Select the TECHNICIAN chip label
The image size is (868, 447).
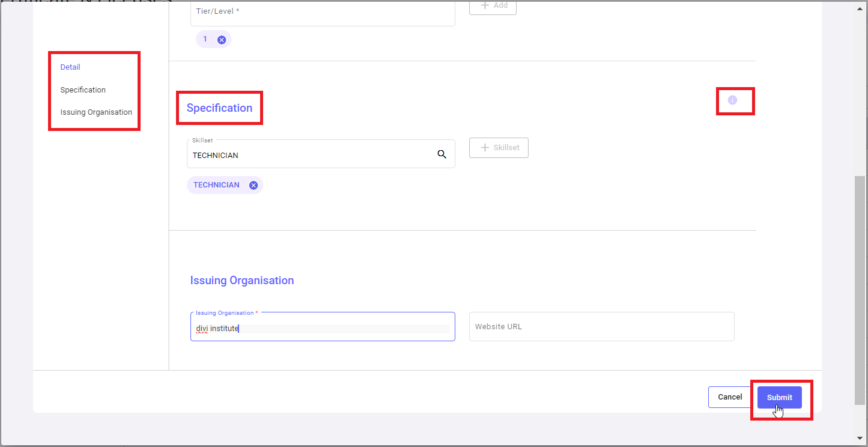[x=216, y=185]
